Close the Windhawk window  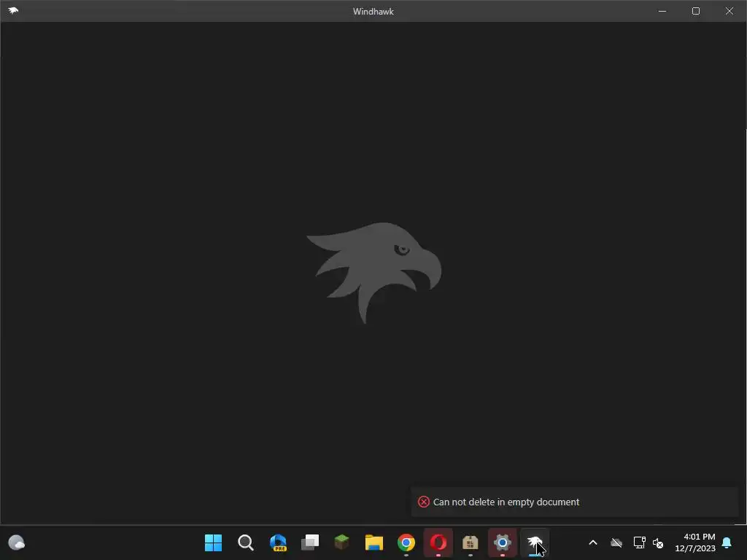729,11
